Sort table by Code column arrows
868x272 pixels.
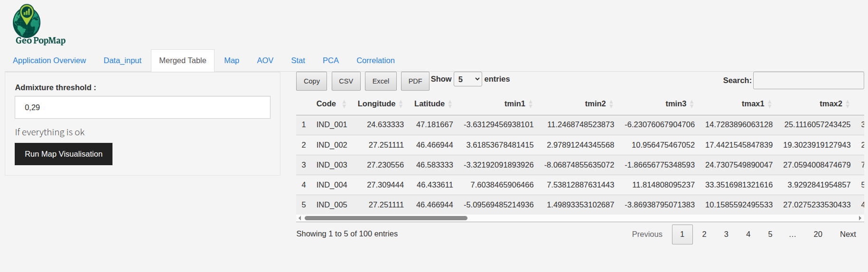(344, 104)
